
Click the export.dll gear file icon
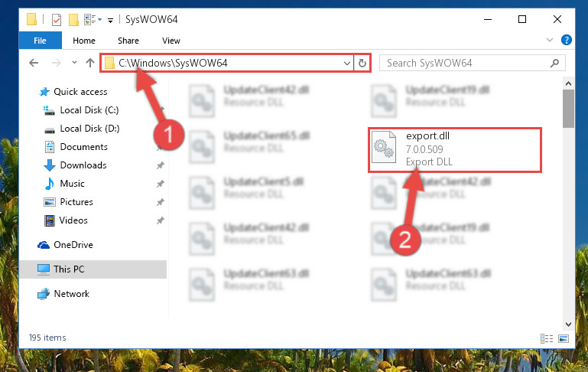[x=384, y=147]
